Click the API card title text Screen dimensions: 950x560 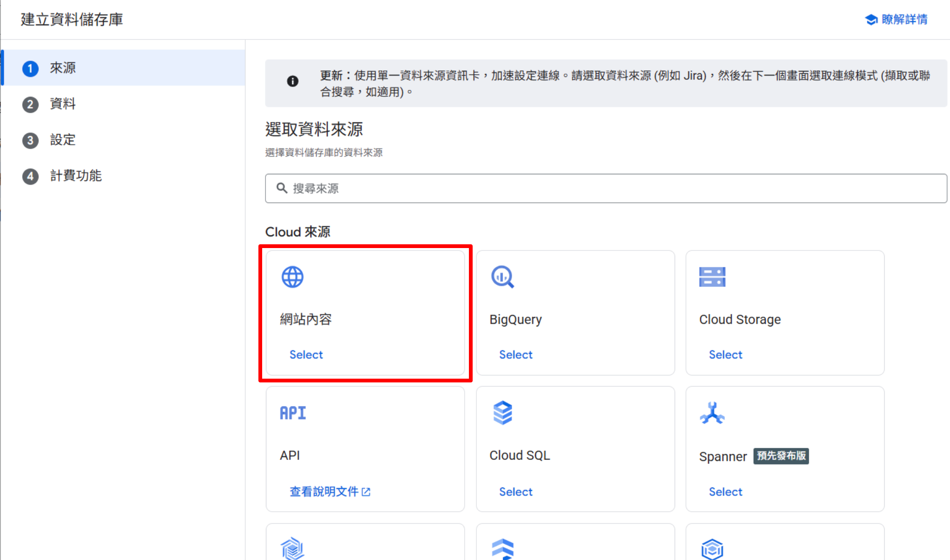pyautogui.click(x=289, y=455)
